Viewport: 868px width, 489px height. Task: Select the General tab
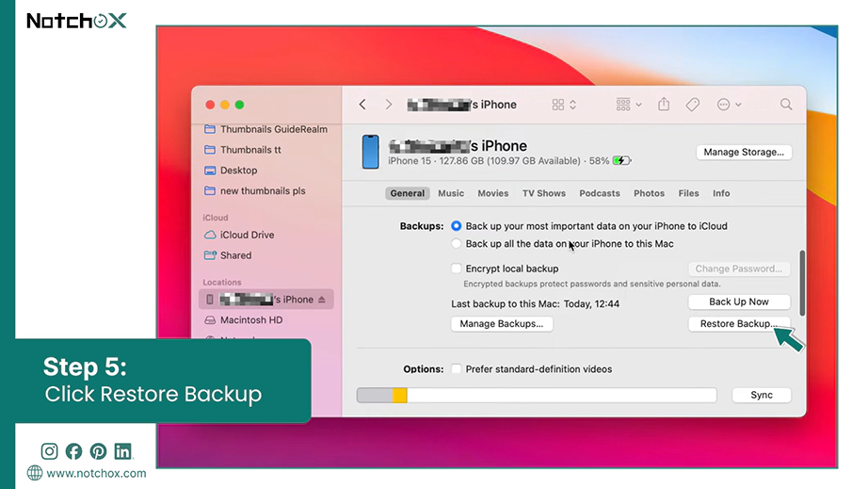point(408,193)
